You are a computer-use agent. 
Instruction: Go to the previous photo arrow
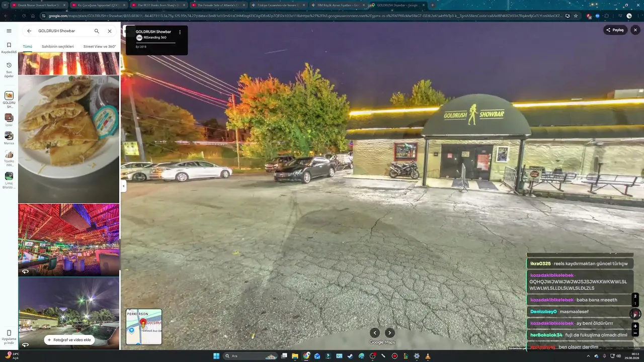tap(375, 333)
